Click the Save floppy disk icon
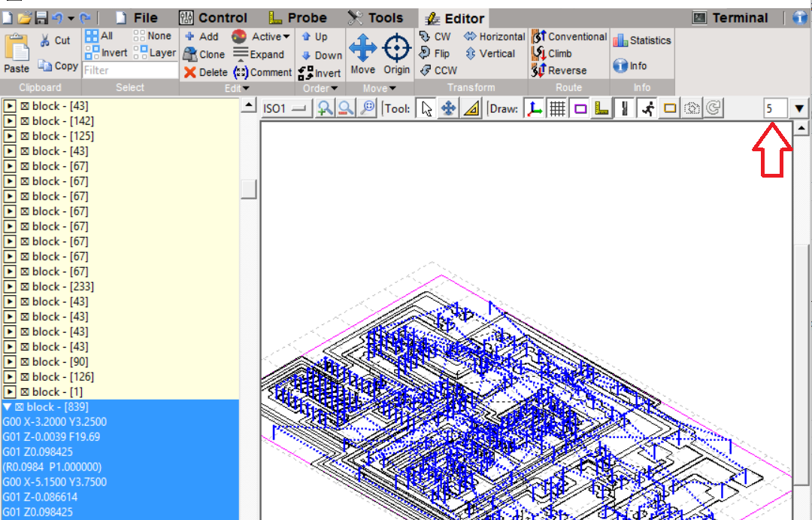This screenshot has height=520, width=812. (x=41, y=18)
